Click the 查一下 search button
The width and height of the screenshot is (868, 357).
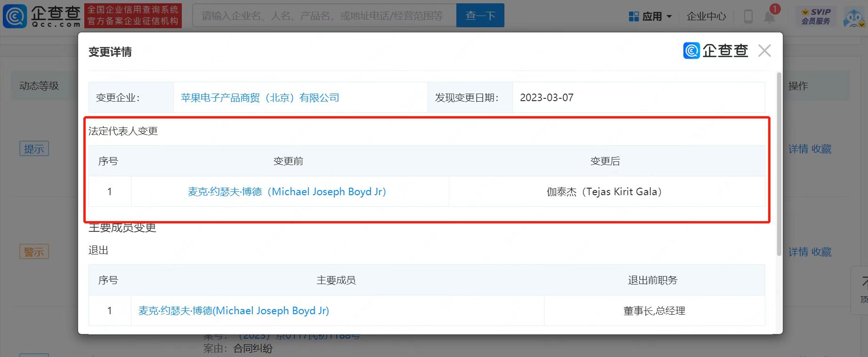pos(480,16)
